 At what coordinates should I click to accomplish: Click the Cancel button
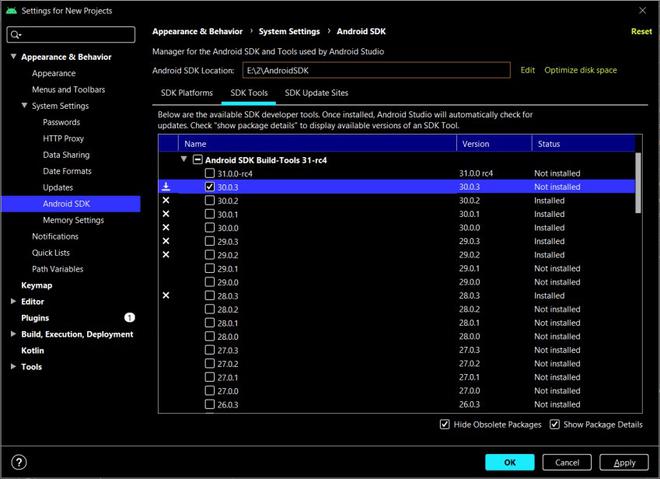point(567,462)
